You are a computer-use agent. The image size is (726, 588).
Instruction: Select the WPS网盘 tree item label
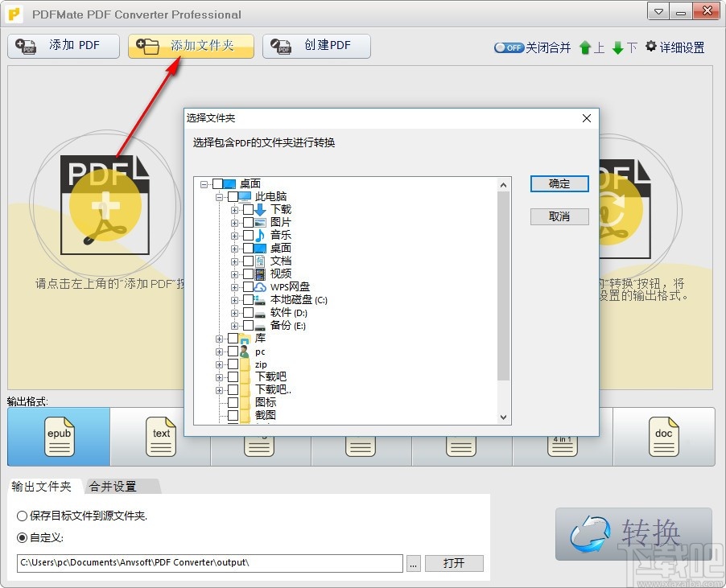(290, 287)
